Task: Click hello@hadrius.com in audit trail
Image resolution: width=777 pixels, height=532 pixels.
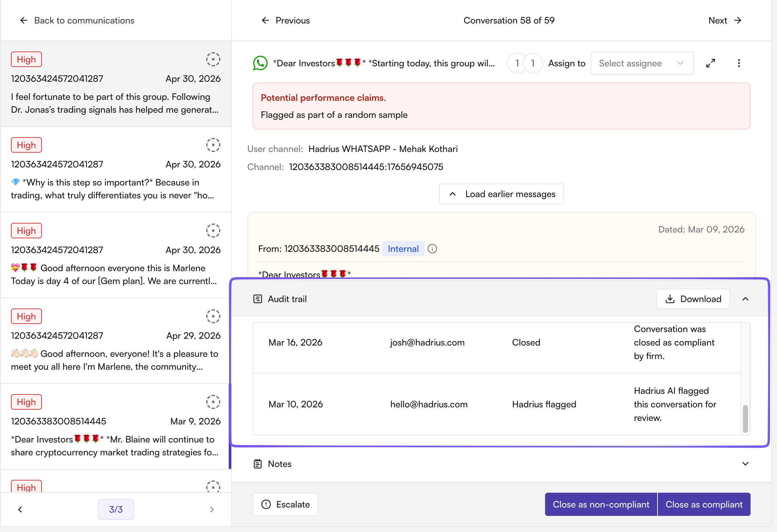Action: (429, 404)
